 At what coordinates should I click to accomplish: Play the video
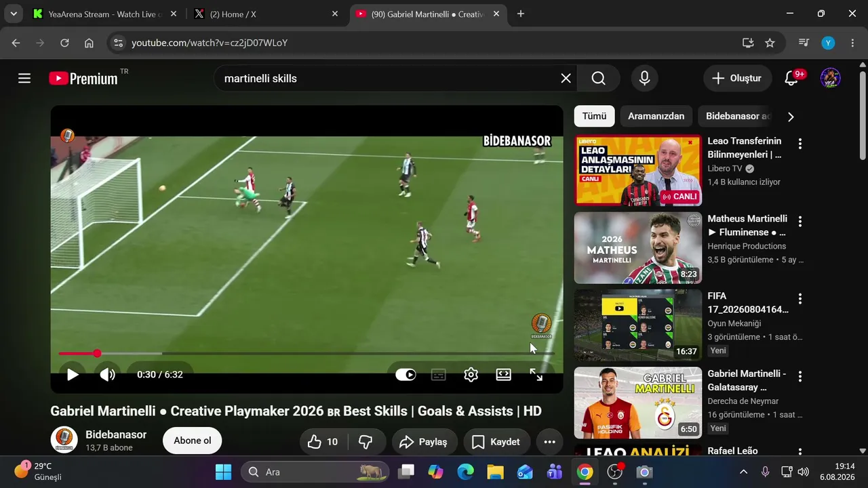pos(73,374)
